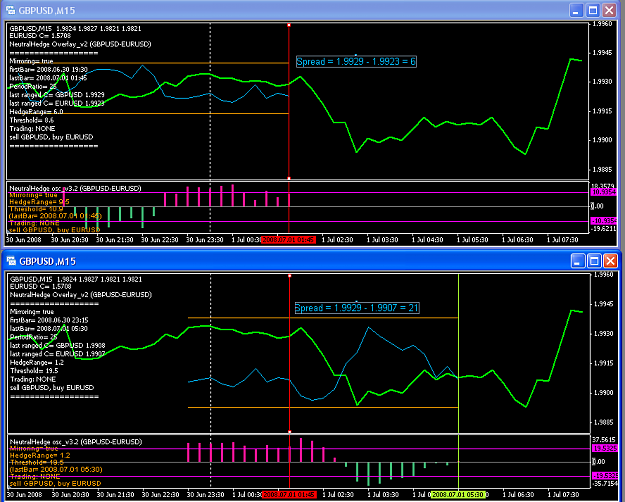
Task: Click white 'Threshold= 19.5' text in main chart
Action: click(x=34, y=370)
